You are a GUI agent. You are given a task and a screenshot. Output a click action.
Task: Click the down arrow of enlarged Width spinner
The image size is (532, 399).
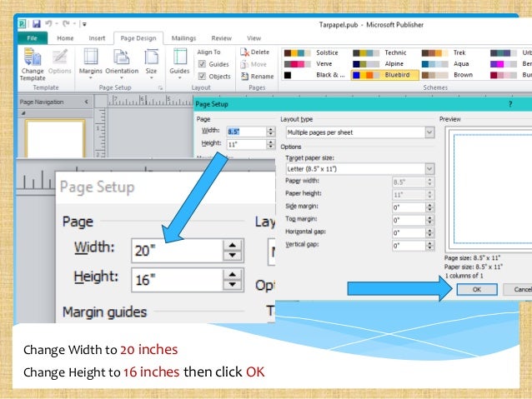coord(233,256)
